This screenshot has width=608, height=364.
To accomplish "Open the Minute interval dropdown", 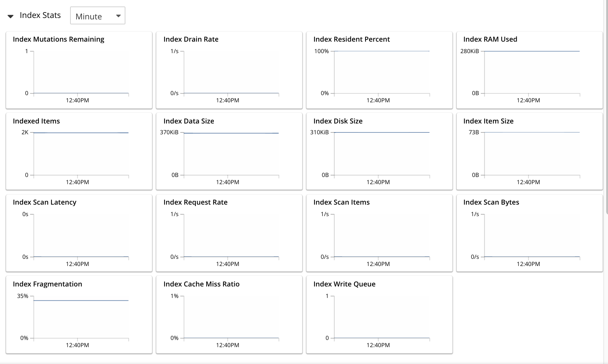I will (97, 15).
